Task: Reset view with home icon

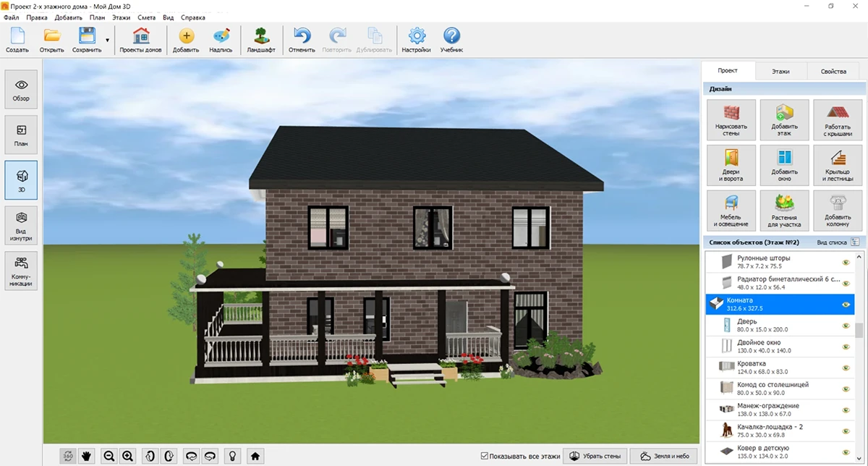Action: coord(254,456)
